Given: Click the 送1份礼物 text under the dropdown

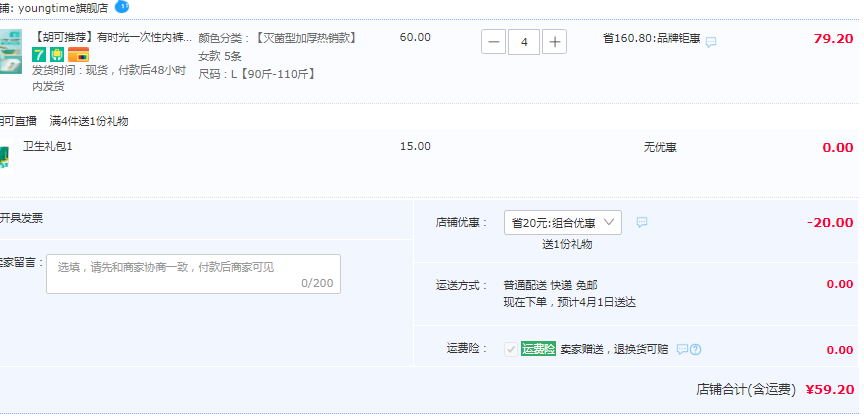Looking at the screenshot, I should (x=567, y=244).
